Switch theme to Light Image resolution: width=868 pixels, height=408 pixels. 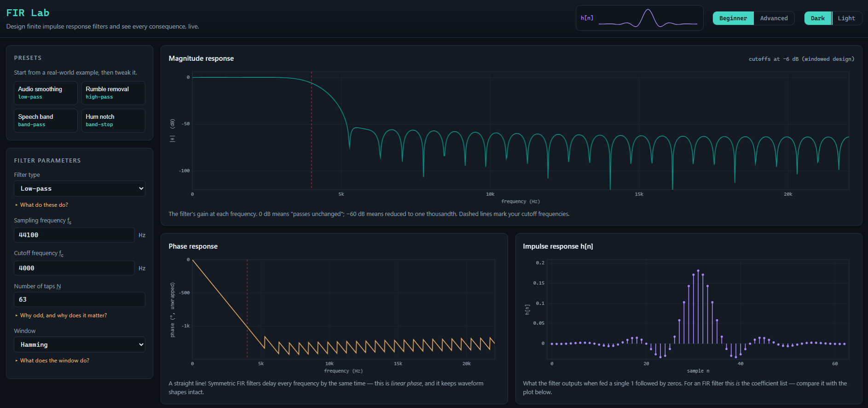[x=846, y=18]
